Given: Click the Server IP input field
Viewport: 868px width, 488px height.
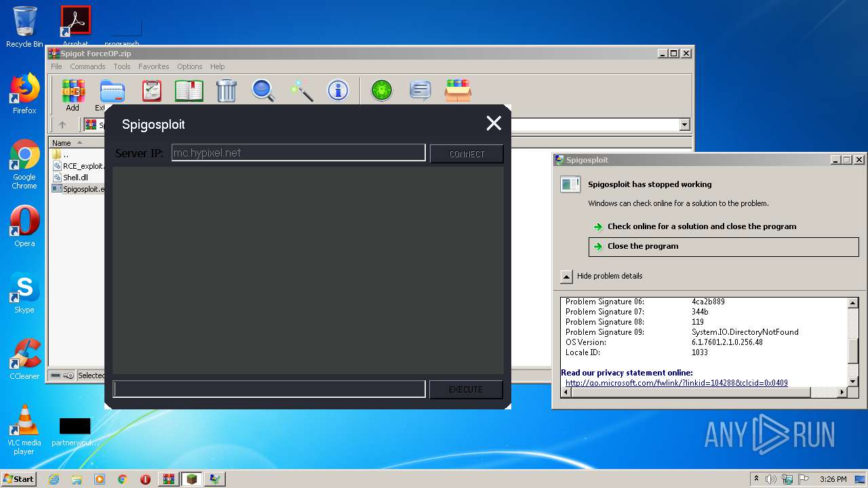Looking at the screenshot, I should coord(298,153).
